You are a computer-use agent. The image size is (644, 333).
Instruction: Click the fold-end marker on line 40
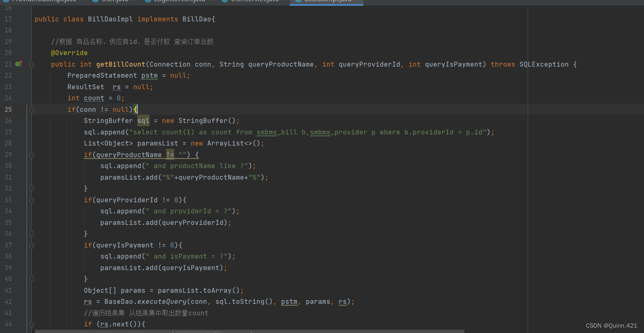click(x=32, y=279)
